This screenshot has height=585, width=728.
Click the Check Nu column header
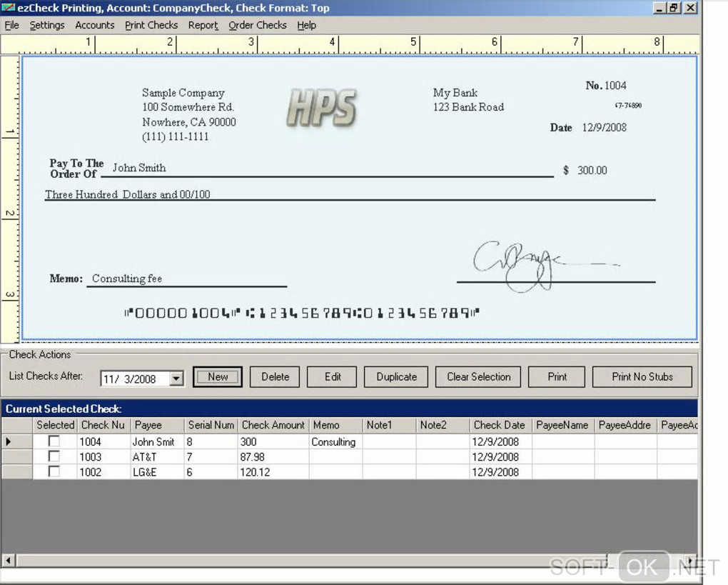pos(103,425)
